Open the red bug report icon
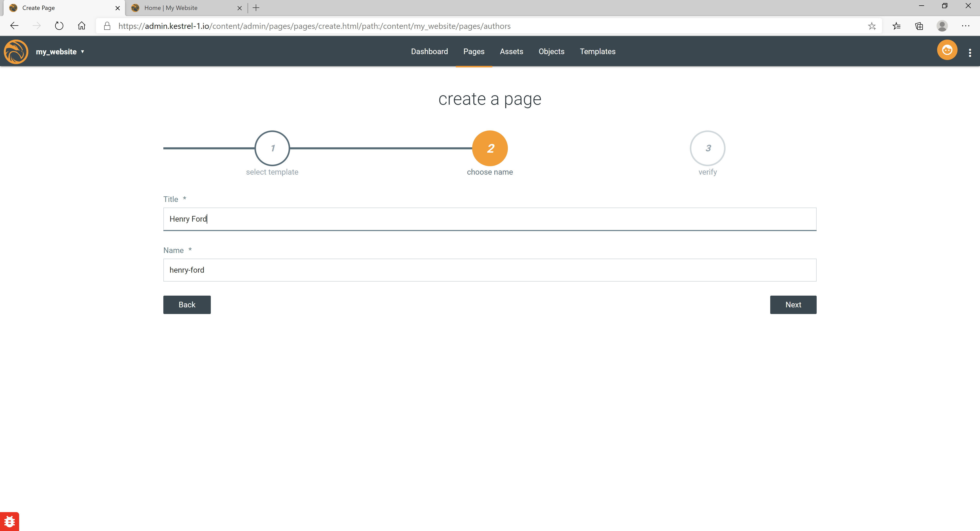This screenshot has width=980, height=531. pos(9,521)
